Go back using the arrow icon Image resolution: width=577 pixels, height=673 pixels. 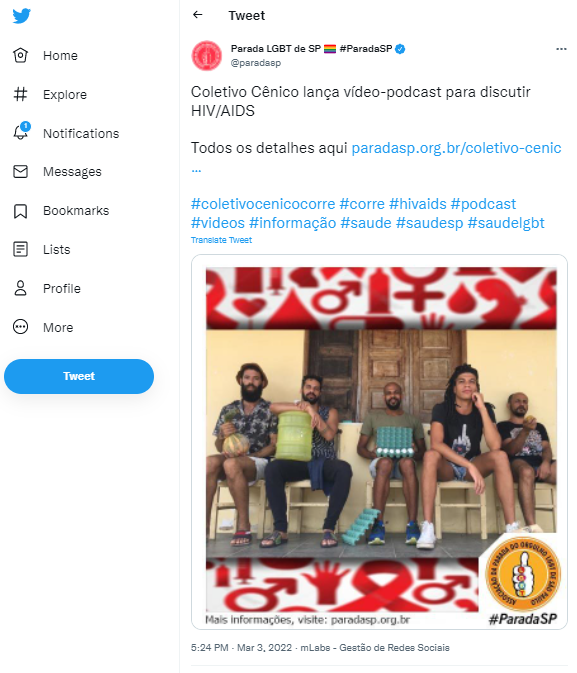[197, 15]
